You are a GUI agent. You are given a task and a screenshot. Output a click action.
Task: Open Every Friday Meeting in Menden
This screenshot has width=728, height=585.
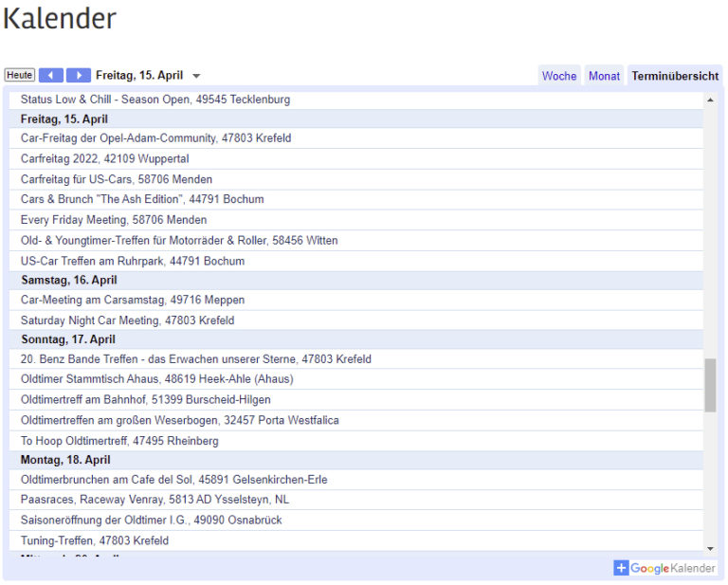(x=114, y=220)
